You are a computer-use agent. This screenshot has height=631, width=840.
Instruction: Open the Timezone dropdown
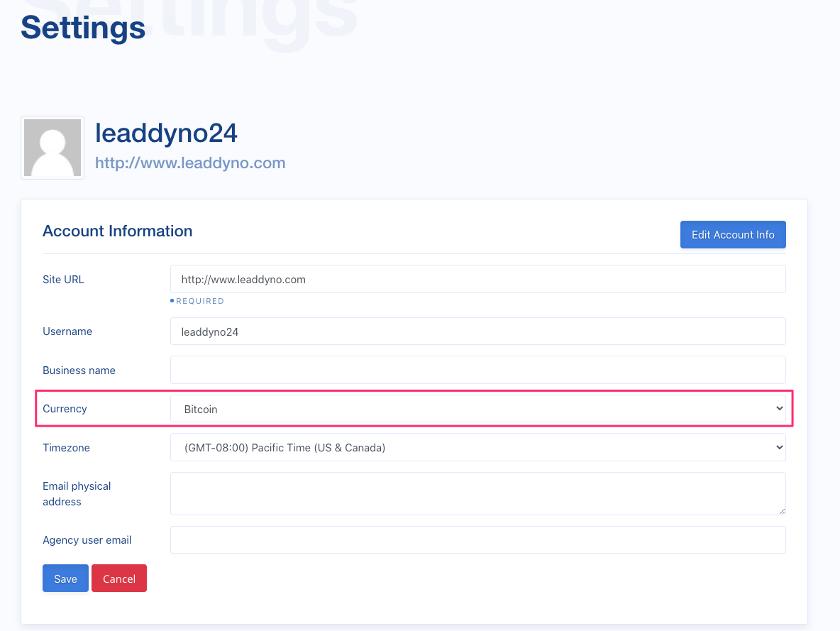[x=478, y=447]
